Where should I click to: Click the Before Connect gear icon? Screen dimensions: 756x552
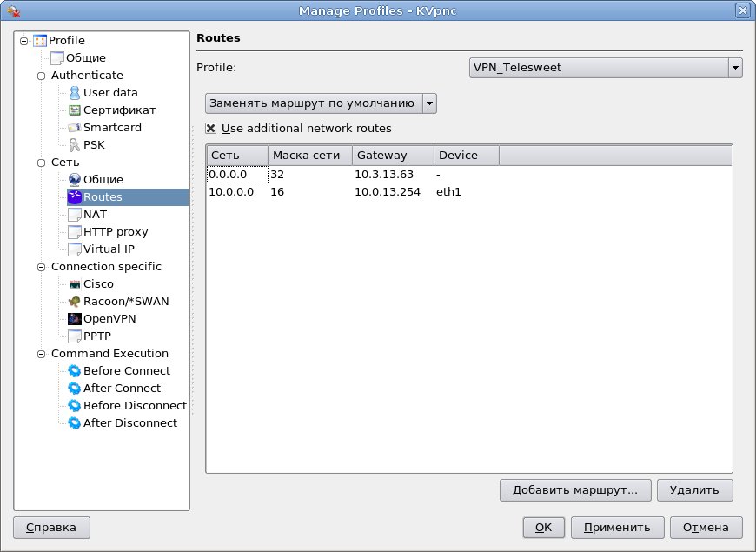[x=75, y=371]
